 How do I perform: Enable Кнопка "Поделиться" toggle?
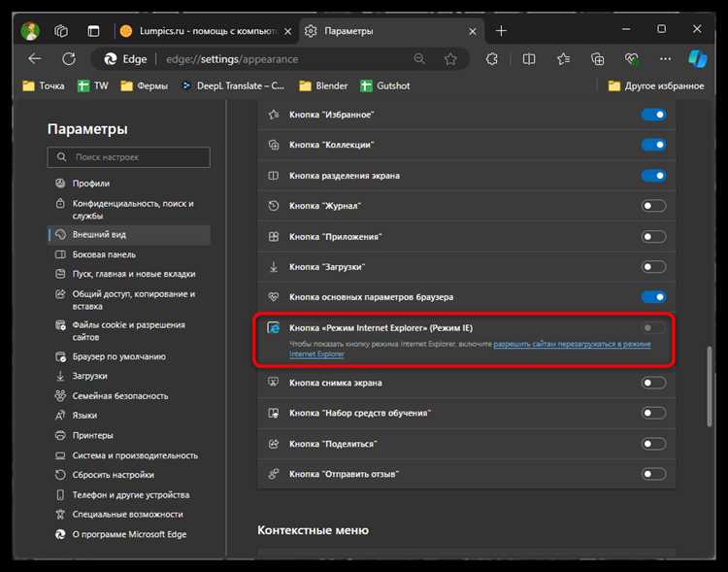pyautogui.click(x=653, y=444)
